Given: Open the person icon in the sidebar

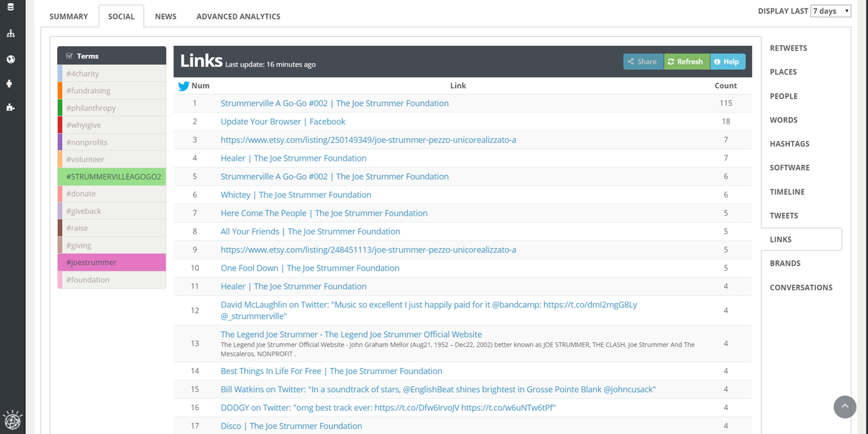Looking at the screenshot, I should (10, 84).
